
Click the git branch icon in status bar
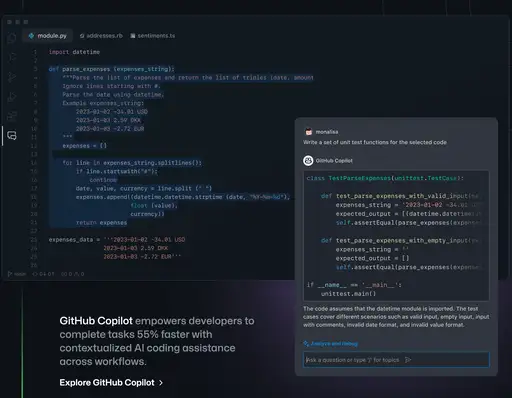click(x=10, y=274)
